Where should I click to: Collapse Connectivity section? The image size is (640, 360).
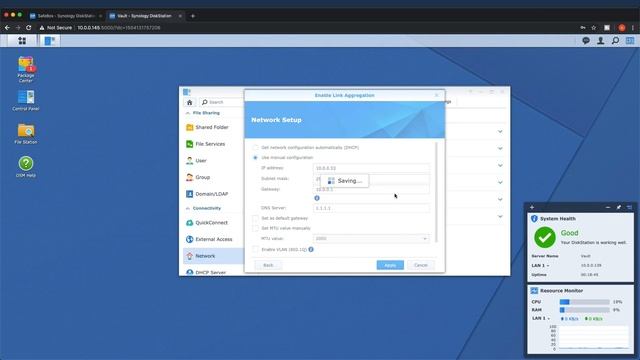point(188,209)
